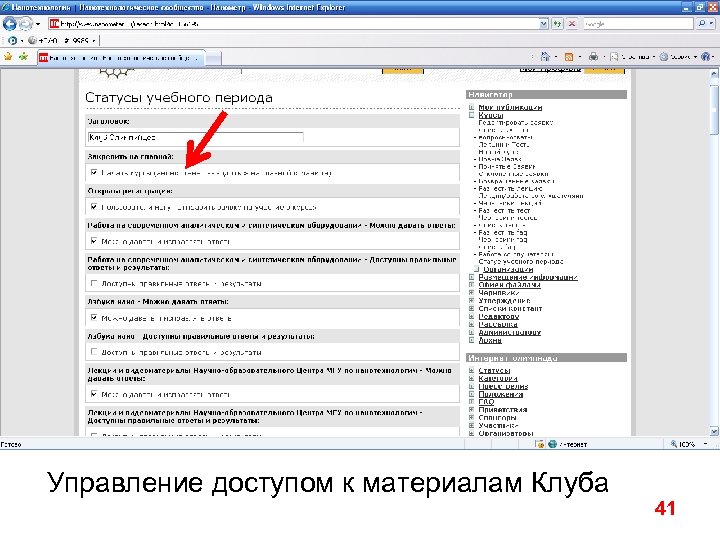Image resolution: width=720 pixels, height=540 pixels.
Task: Open the RSS feeds icon
Action: 569,57
